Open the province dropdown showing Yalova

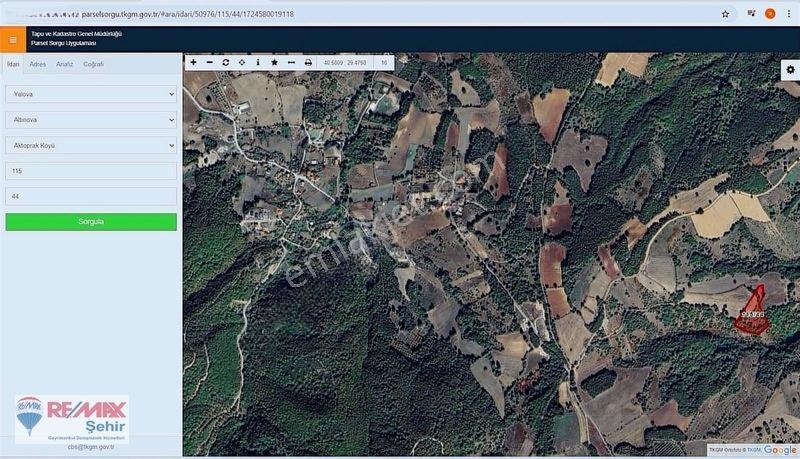(x=91, y=94)
